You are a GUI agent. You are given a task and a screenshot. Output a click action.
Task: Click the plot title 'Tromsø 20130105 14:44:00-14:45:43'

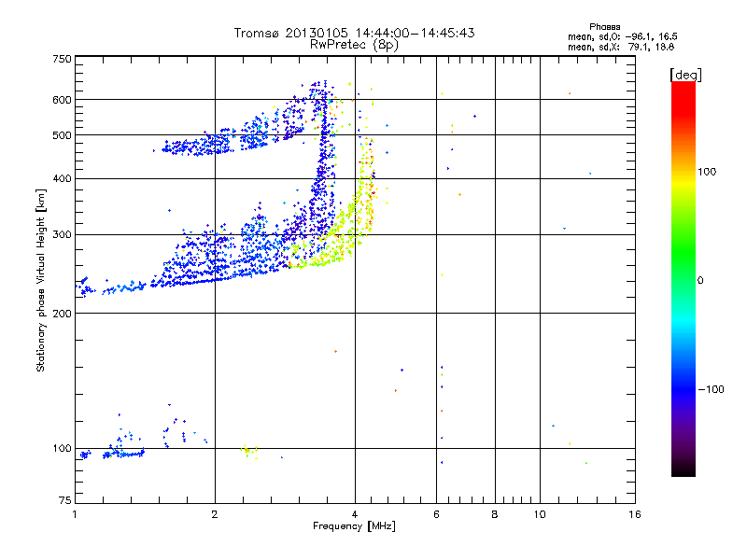(354, 33)
